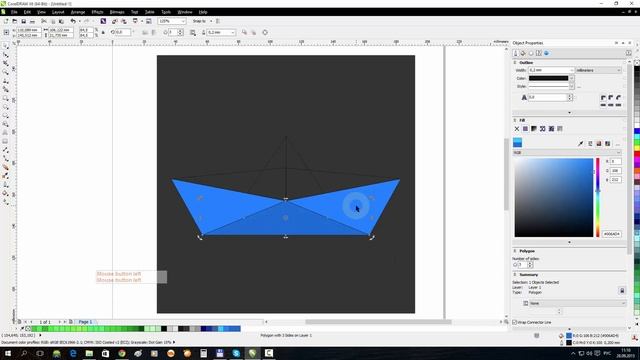Open Skype from taskbar
640x360 pixels.
[x=236, y=353]
